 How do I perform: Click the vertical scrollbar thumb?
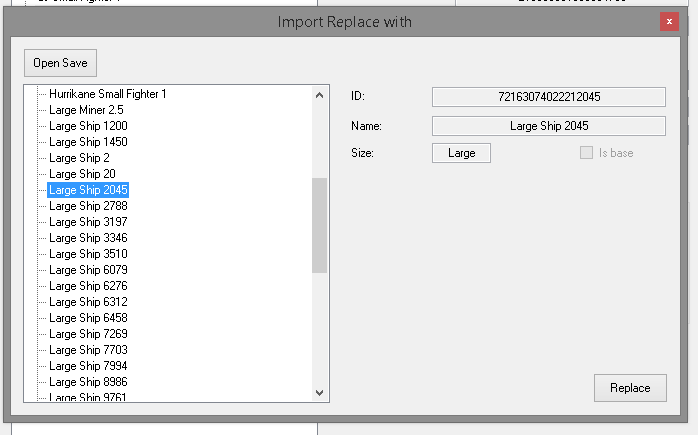(319, 225)
